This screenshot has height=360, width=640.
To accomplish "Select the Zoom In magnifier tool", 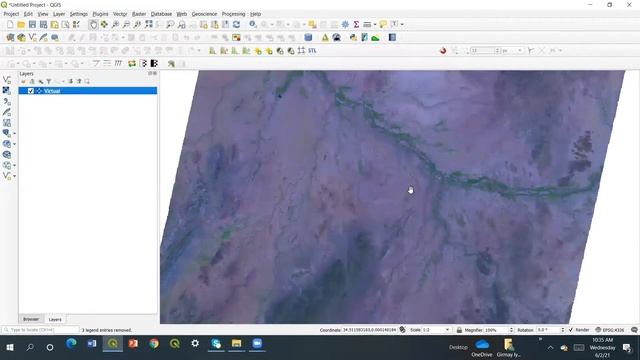I will coord(116,24).
